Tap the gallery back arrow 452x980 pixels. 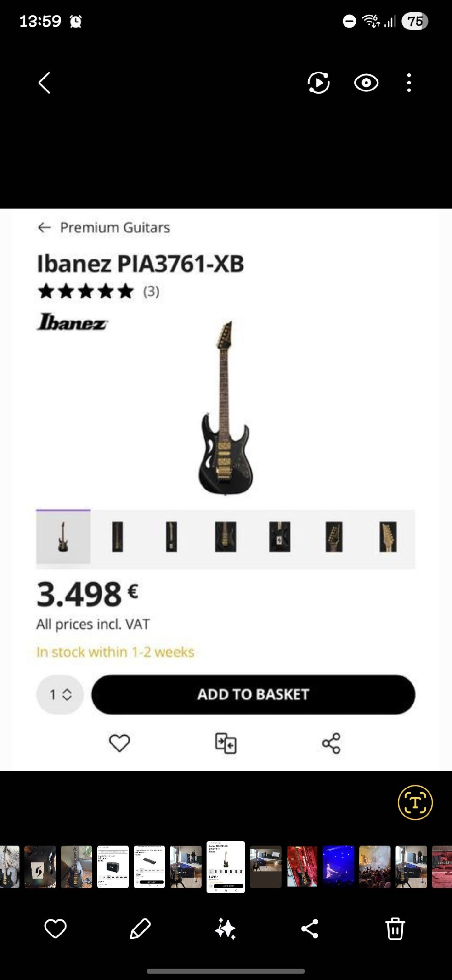coord(44,83)
